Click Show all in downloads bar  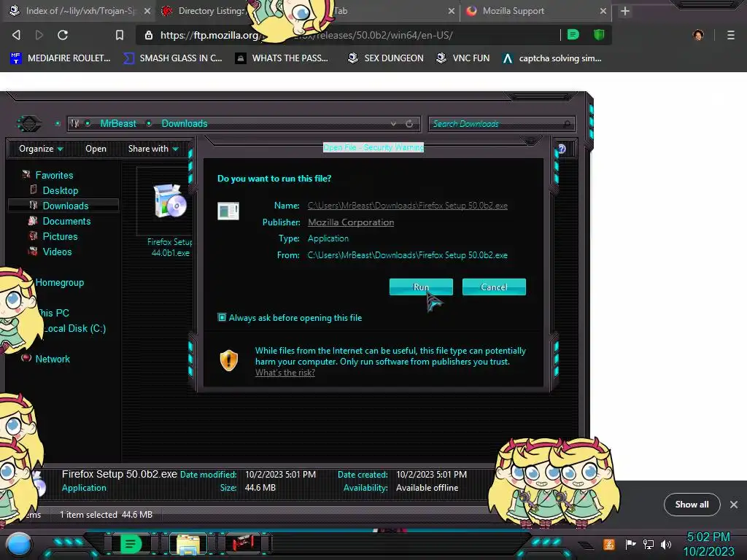point(692,505)
